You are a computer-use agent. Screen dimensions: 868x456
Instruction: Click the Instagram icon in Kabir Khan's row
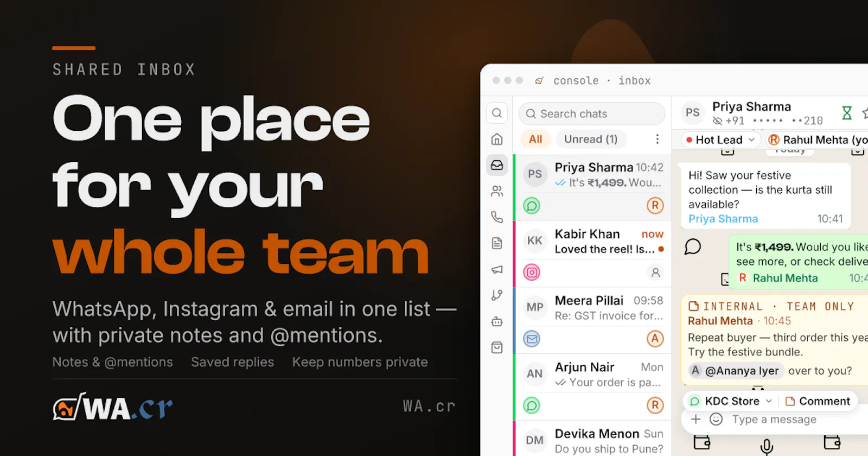[x=532, y=272]
